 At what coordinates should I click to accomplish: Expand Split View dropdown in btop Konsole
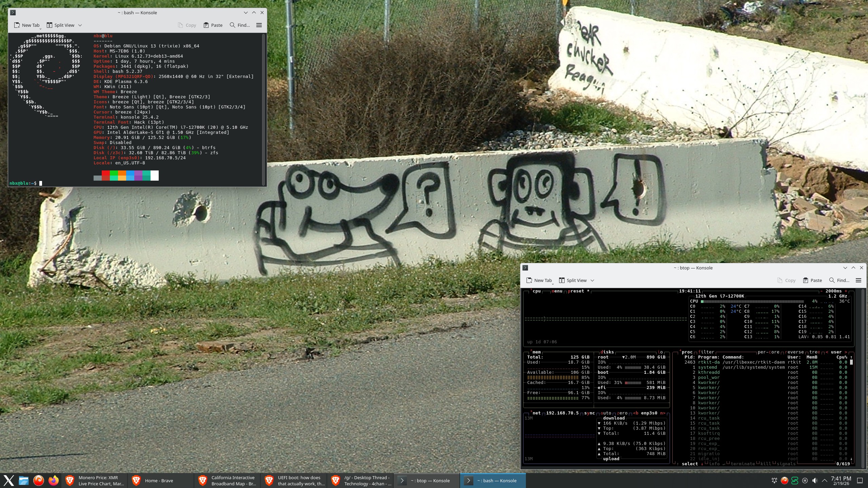[x=592, y=280]
